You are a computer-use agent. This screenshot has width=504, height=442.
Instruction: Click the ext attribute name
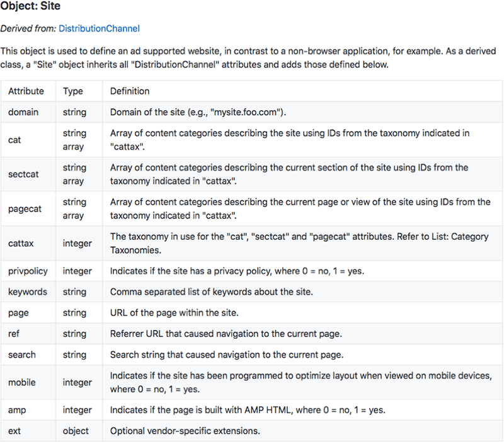tap(14, 431)
